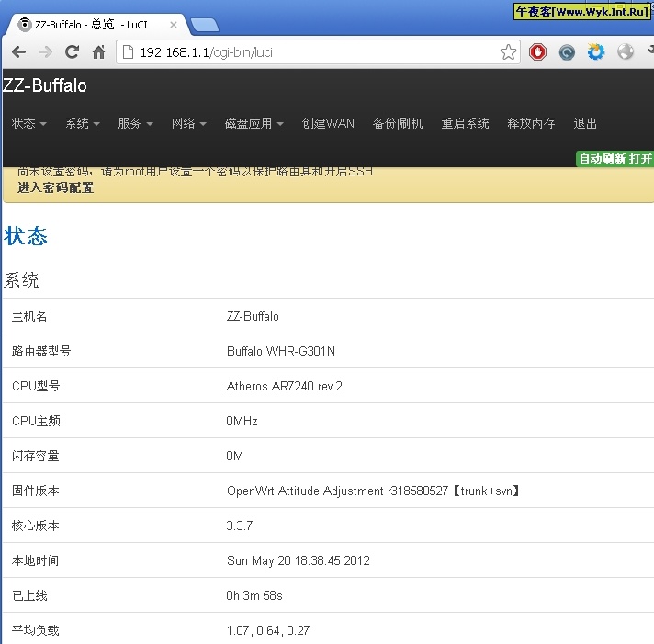Click the 闪存容量 value 0M
Viewport: 654px width, 644px height.
pyautogui.click(x=234, y=456)
